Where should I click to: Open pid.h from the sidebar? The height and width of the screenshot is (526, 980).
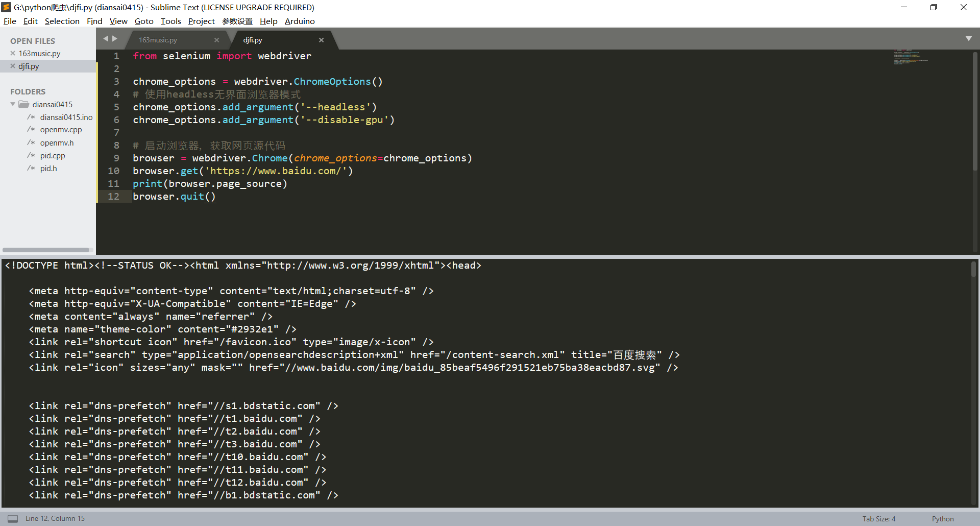pos(48,168)
